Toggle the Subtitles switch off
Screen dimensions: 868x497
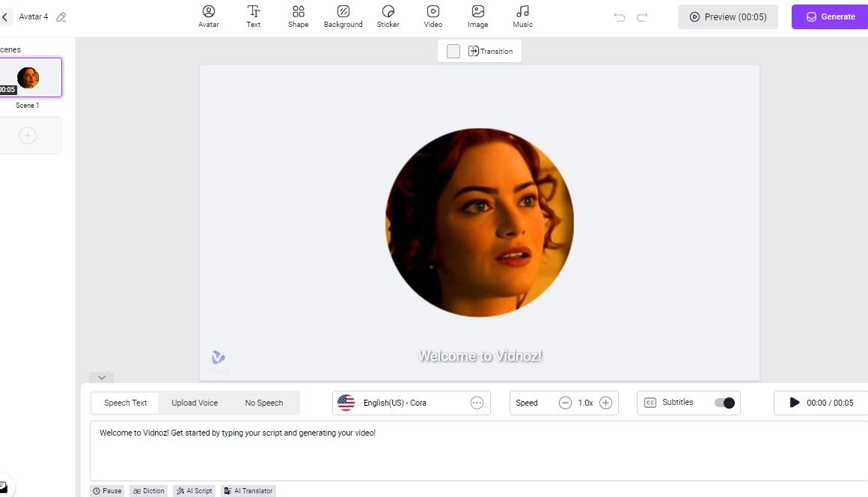coord(724,403)
